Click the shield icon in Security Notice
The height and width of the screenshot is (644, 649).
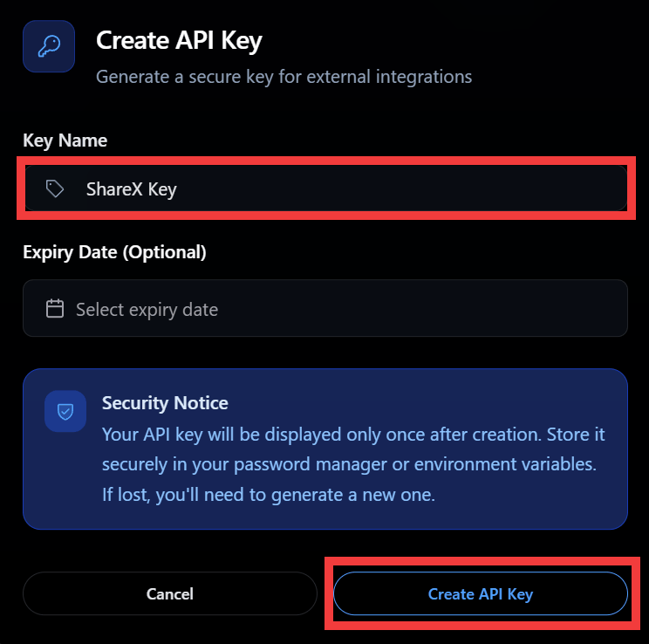tap(65, 411)
